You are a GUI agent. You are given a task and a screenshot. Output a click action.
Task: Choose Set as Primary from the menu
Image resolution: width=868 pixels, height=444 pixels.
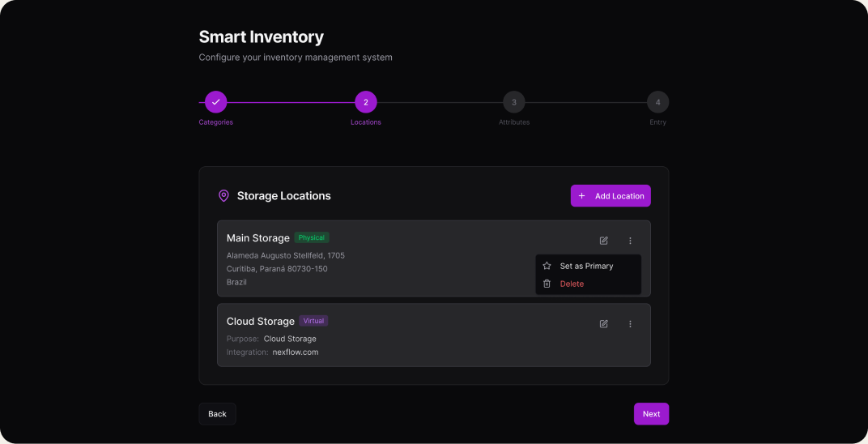coord(588,266)
